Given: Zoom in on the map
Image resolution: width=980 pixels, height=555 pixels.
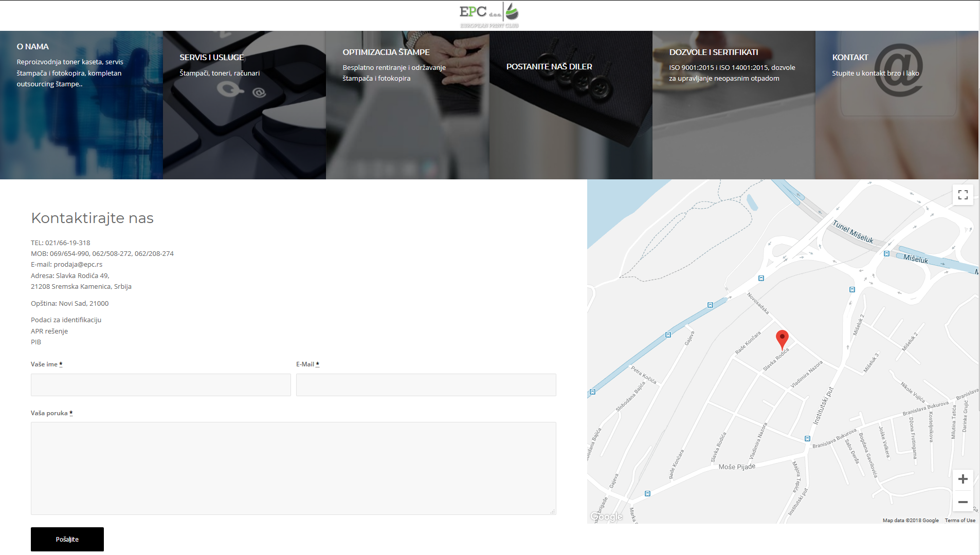Looking at the screenshot, I should pyautogui.click(x=963, y=479).
